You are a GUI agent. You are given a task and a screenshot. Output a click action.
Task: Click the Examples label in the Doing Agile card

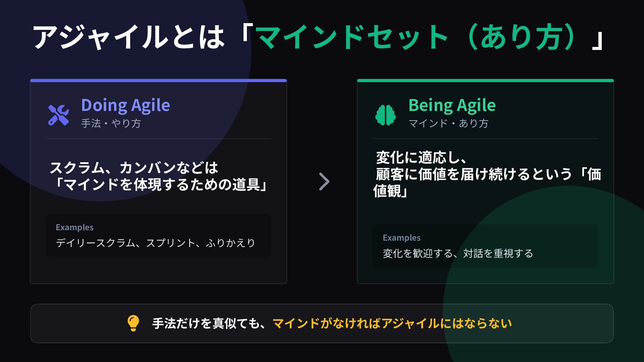[74, 227]
